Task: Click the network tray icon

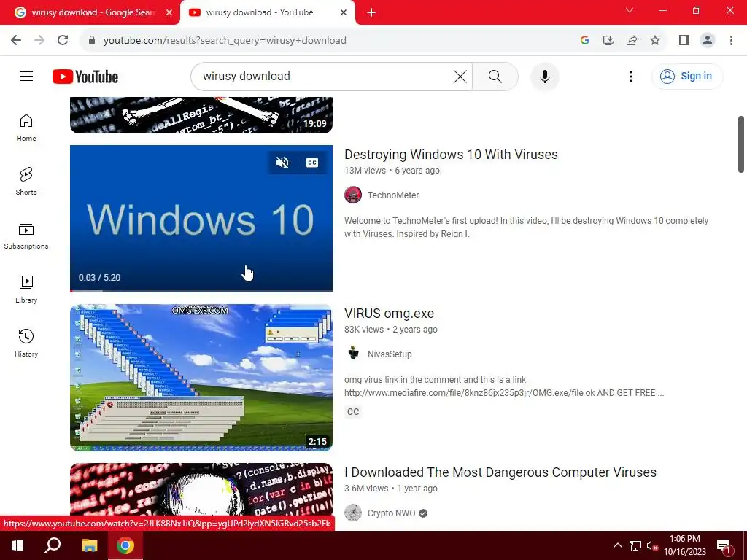Action: [635, 545]
